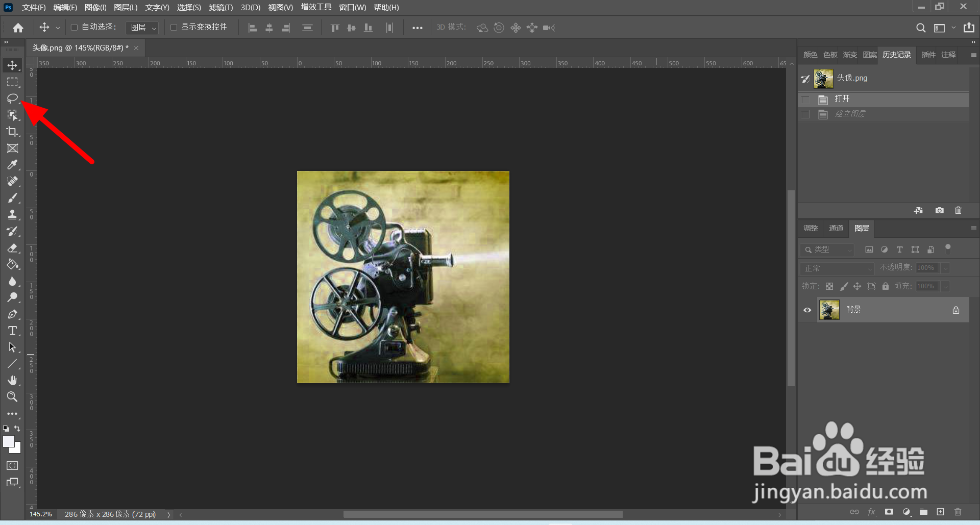
Task: Select the Brush tool
Action: (12, 198)
